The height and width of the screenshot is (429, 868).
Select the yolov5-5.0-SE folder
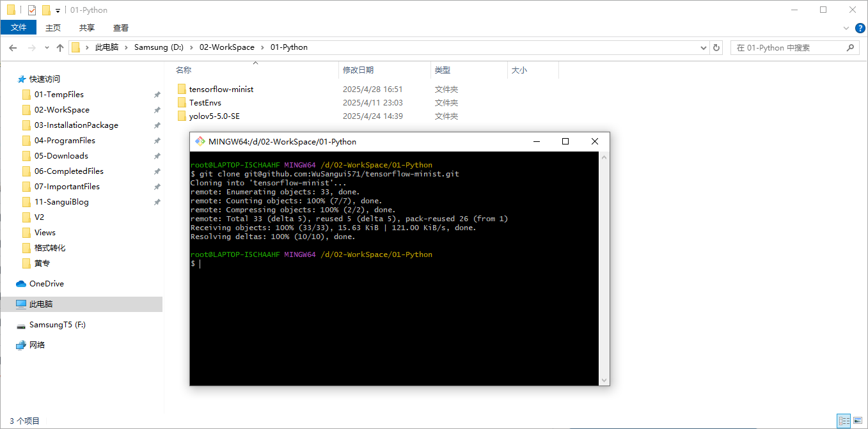click(214, 116)
